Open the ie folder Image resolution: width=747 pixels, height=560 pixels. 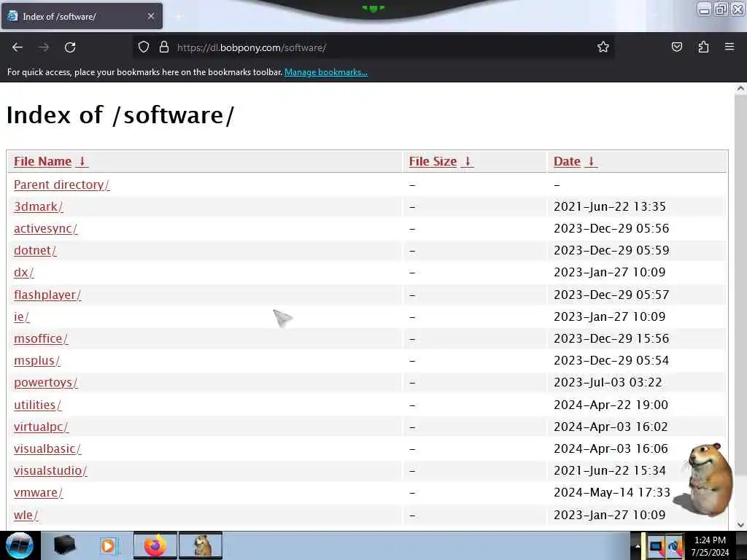click(x=21, y=316)
